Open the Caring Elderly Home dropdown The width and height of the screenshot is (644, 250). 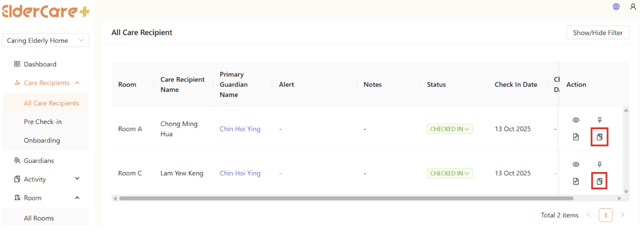coord(45,40)
